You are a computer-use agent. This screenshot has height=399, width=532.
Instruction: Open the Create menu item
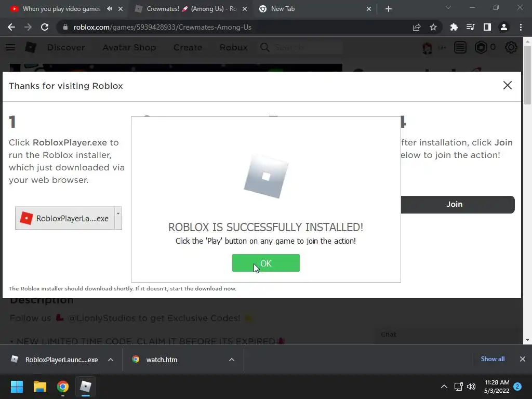click(x=188, y=47)
